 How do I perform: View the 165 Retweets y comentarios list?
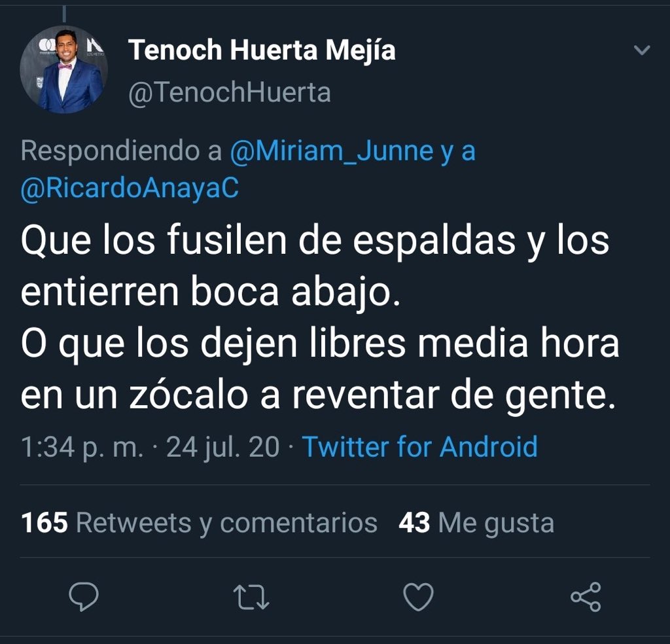click(x=200, y=522)
